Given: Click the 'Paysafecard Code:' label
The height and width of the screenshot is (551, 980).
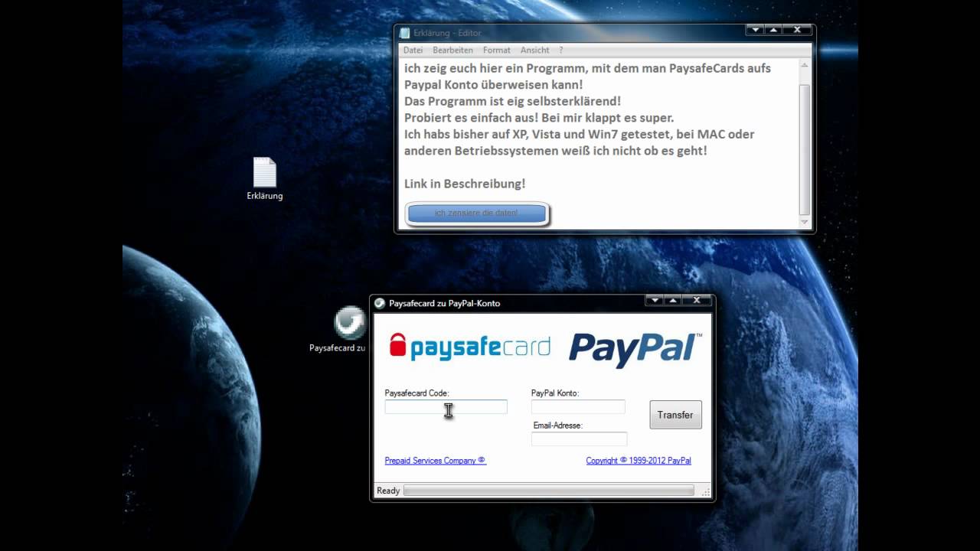Looking at the screenshot, I should point(416,393).
